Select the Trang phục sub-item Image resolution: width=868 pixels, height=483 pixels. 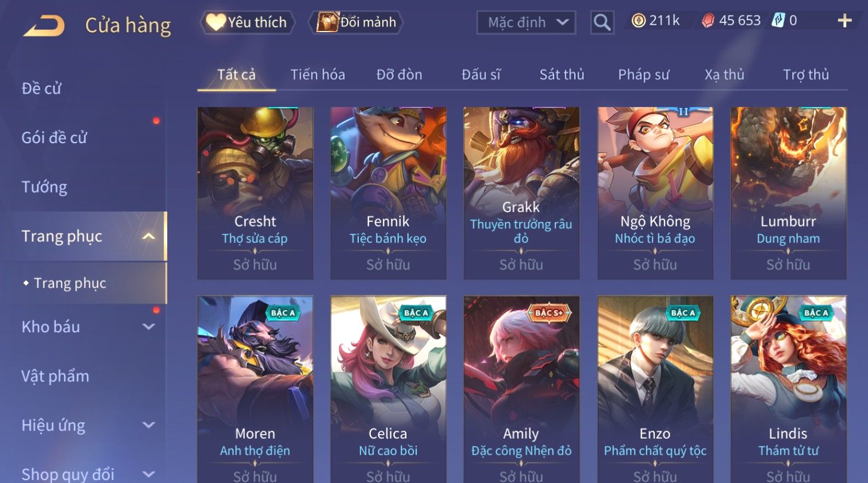(70, 283)
